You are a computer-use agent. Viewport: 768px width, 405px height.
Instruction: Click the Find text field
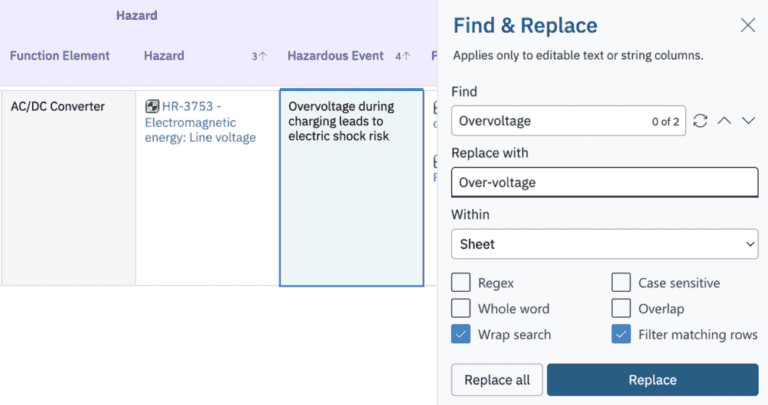pyautogui.click(x=545, y=121)
